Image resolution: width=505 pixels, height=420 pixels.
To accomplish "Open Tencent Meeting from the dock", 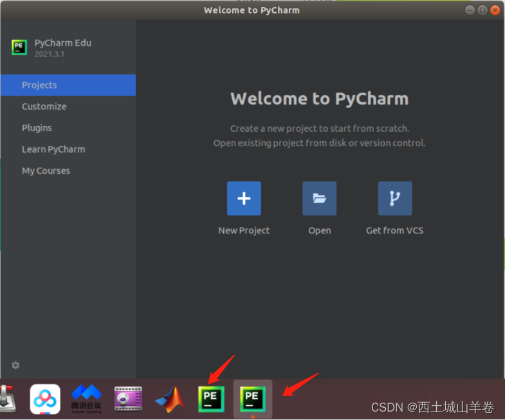I will pos(86,399).
